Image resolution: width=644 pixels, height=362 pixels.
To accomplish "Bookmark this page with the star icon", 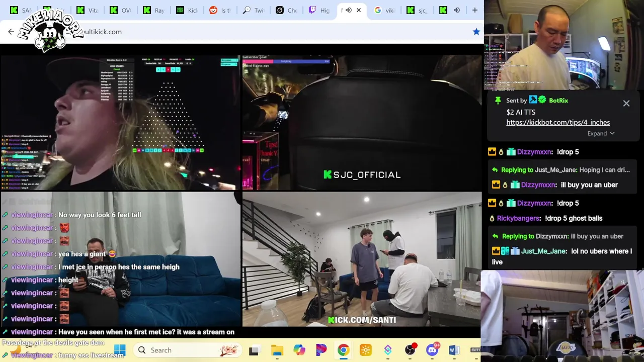I will pos(476,32).
